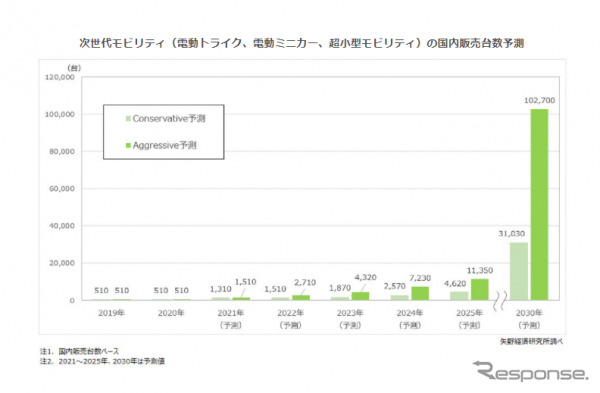600x393 pixels.
Task: Select the '7,230' value label
Action: 420,278
